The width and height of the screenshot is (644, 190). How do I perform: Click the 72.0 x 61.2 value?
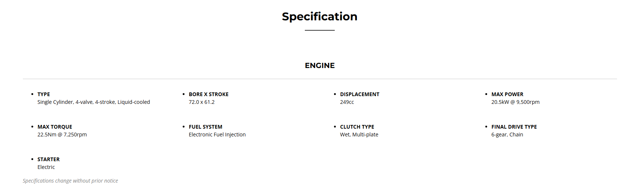[x=202, y=102]
